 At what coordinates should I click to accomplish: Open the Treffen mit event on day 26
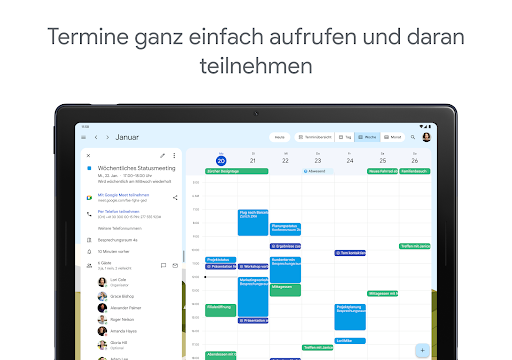click(x=415, y=246)
